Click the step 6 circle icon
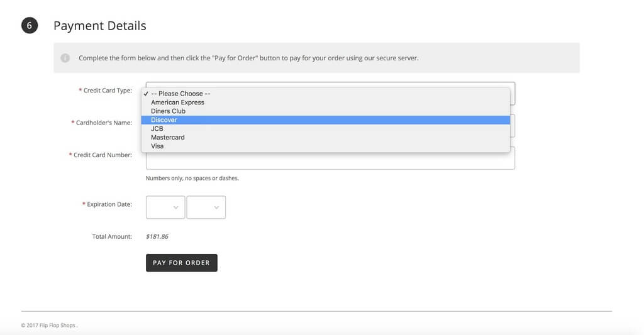This screenshot has height=335, width=644. 30,26
